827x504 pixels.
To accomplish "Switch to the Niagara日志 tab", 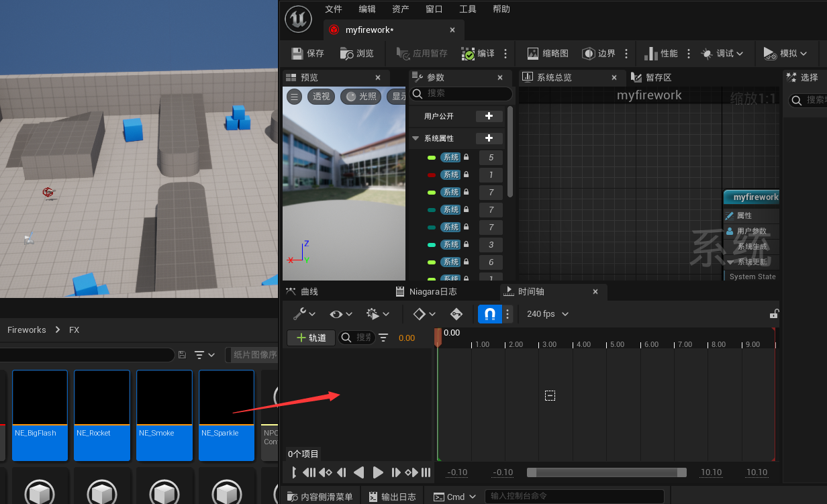I will pyautogui.click(x=426, y=291).
